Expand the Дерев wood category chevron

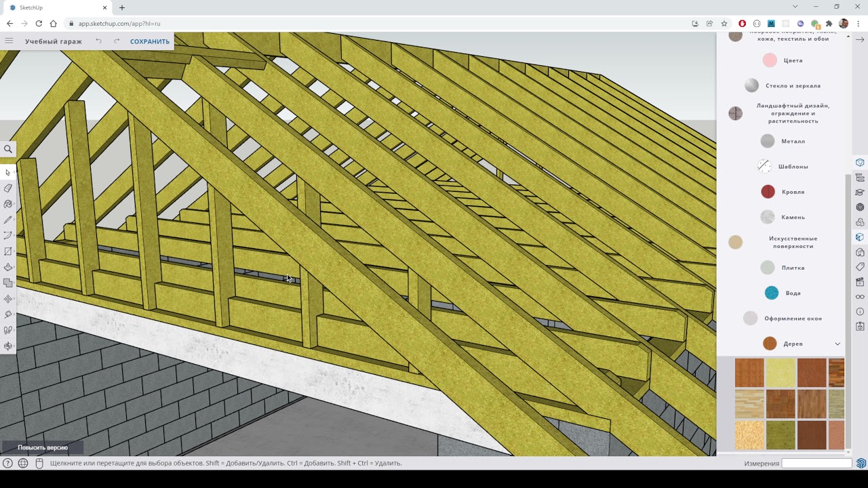click(x=837, y=344)
